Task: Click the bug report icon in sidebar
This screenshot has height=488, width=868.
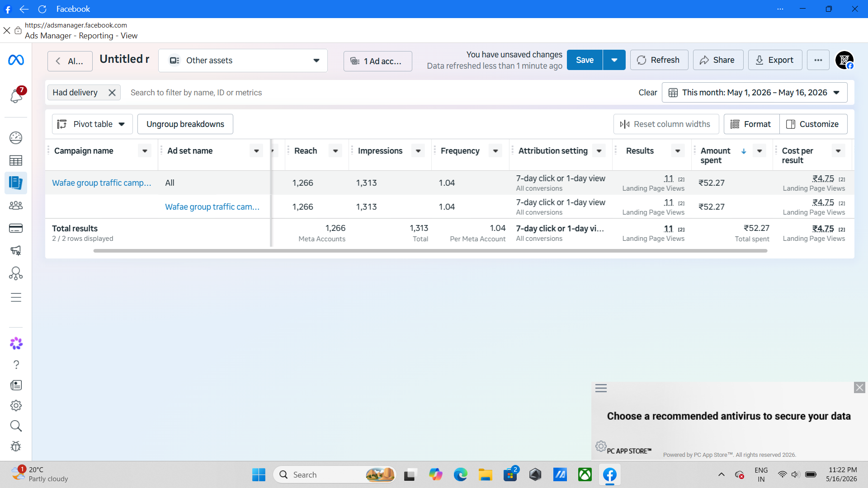Action: [x=16, y=446]
